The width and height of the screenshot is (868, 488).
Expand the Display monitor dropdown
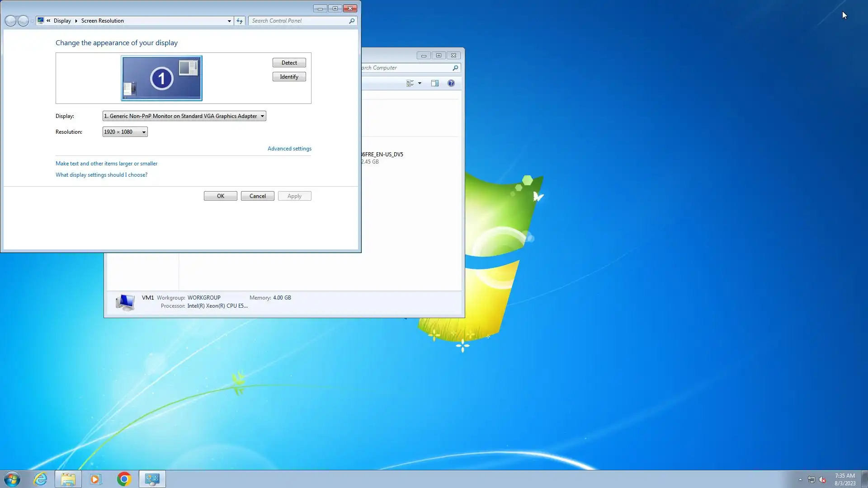184,116
